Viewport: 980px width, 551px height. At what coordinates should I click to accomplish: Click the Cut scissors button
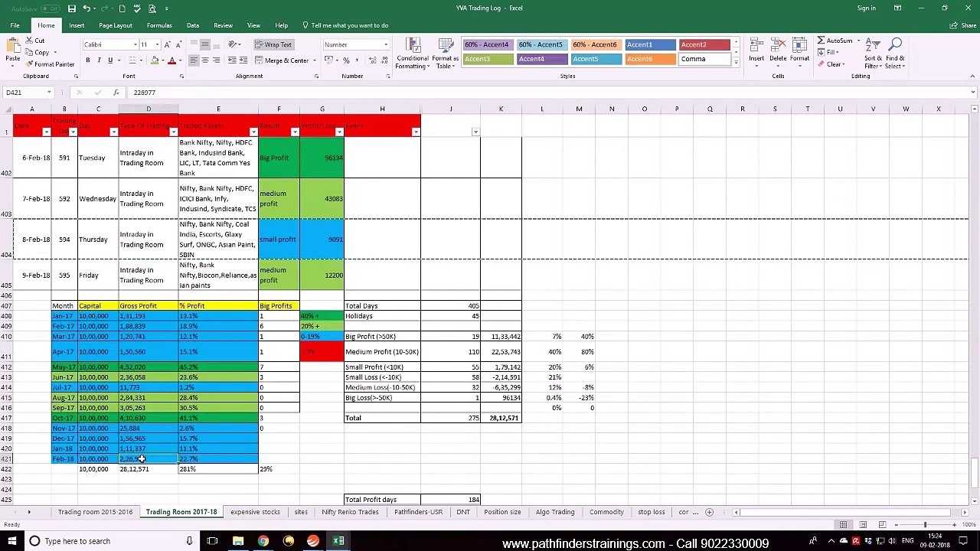(35, 41)
